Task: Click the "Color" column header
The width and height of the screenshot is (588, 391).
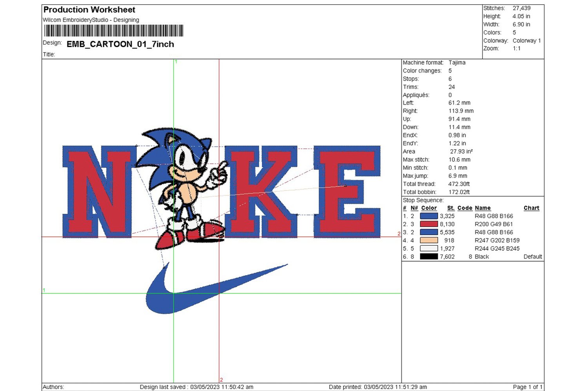Action: [x=429, y=208]
